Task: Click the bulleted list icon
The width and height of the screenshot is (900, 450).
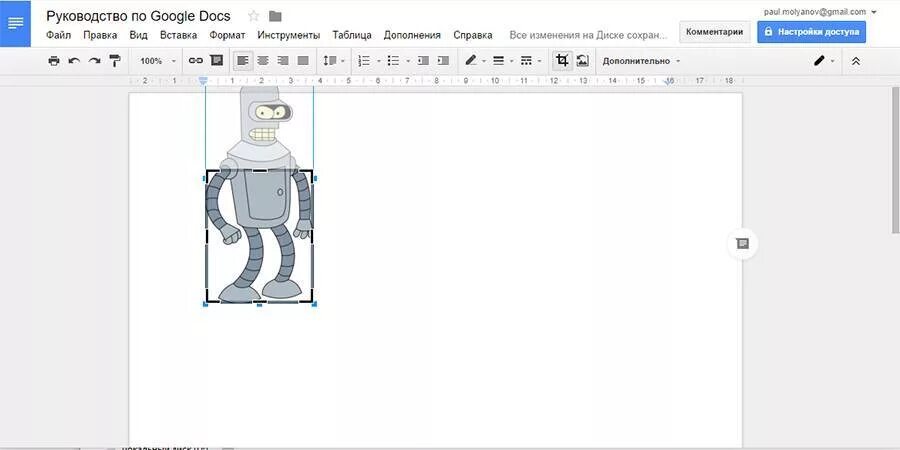Action: (393, 61)
